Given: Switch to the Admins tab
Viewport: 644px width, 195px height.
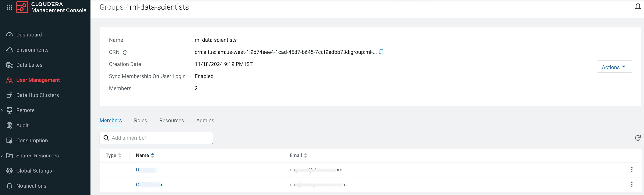Looking at the screenshot, I should [x=205, y=121].
